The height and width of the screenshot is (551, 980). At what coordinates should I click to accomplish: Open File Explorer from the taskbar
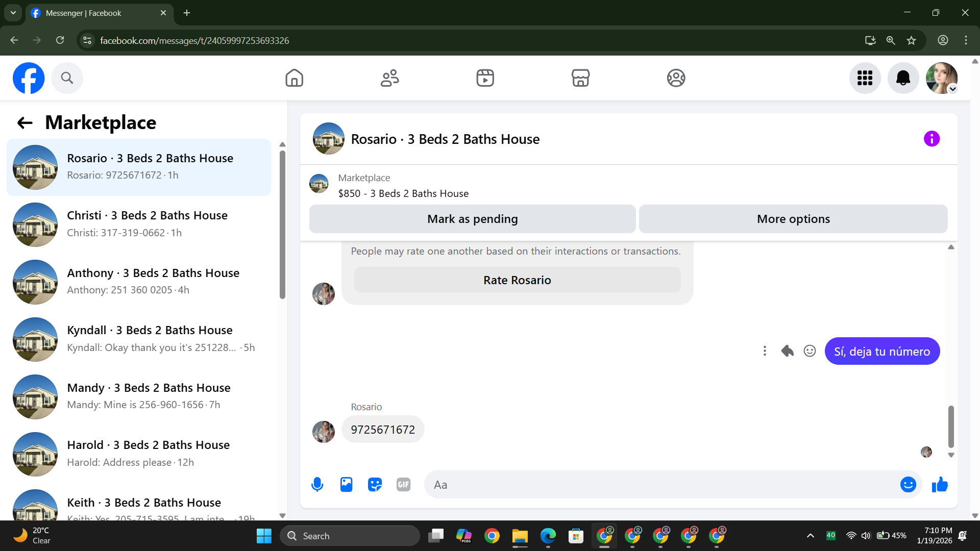(520, 536)
